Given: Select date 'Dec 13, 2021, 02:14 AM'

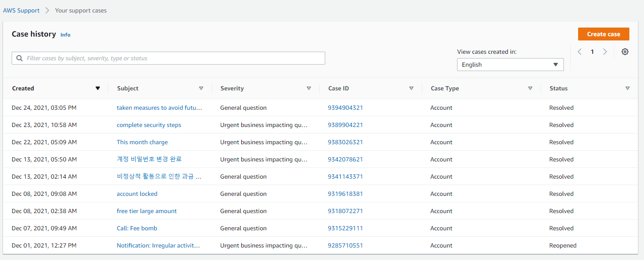Looking at the screenshot, I should click(44, 176).
